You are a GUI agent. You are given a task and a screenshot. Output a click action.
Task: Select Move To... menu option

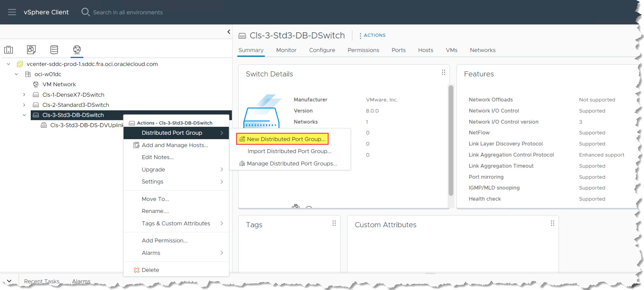pyautogui.click(x=155, y=199)
